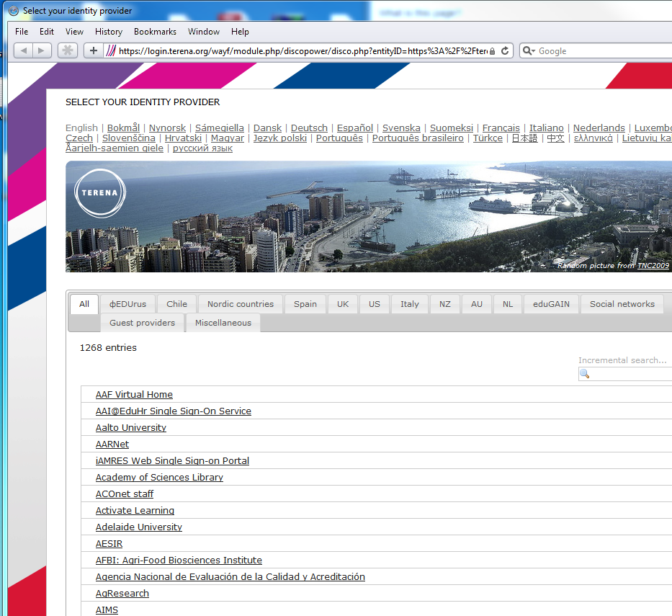Click the Google search magnifier dropdown
The image size is (672, 616).
click(x=529, y=50)
